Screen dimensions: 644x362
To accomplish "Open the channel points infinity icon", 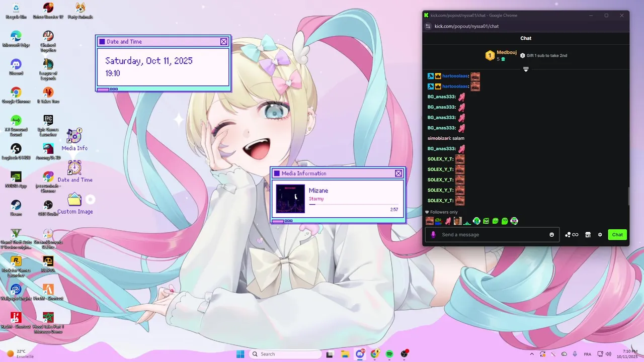I will click(572, 235).
